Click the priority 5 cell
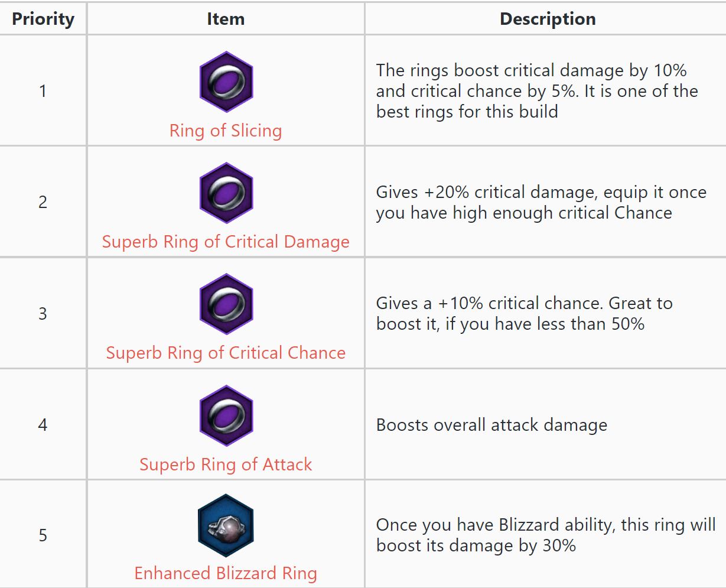The width and height of the screenshot is (726, 588). click(43, 535)
